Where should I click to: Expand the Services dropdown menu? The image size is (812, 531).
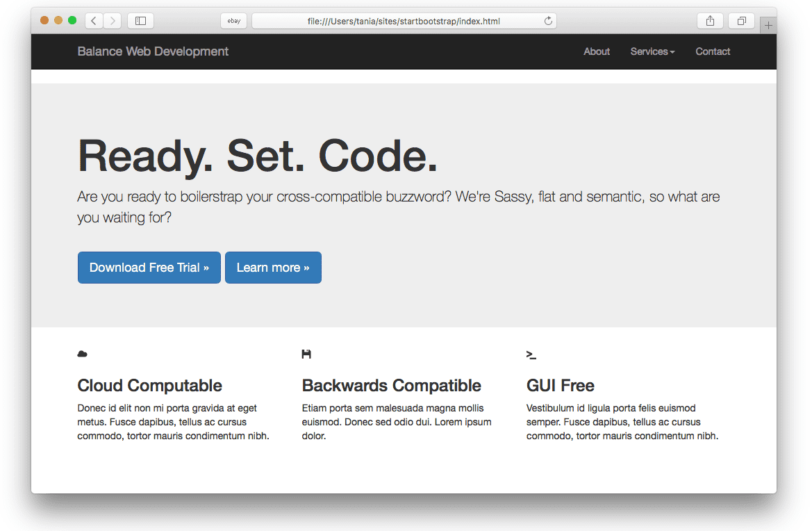coord(652,51)
